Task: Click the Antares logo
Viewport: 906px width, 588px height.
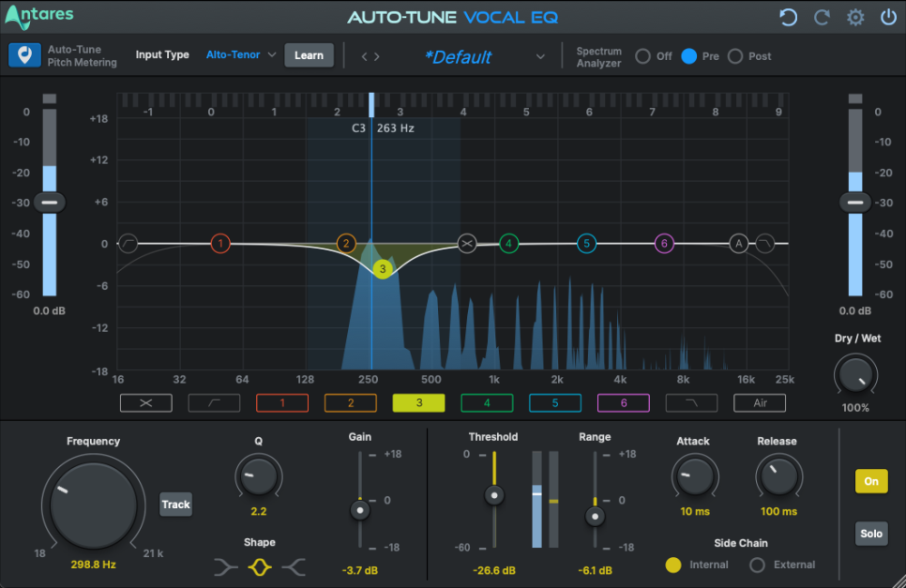Action: (x=39, y=16)
